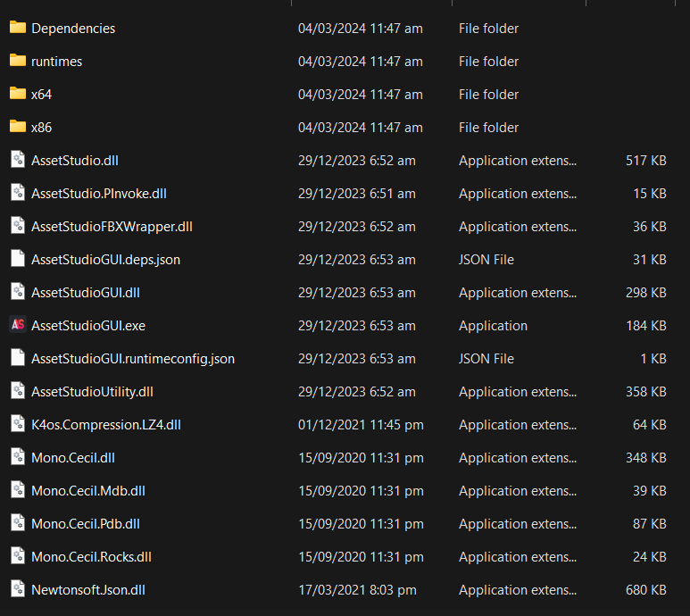Select the AssetStudioGUI.runtimeconfig.json file icon
The width and height of the screenshot is (690, 616).
click(18, 357)
